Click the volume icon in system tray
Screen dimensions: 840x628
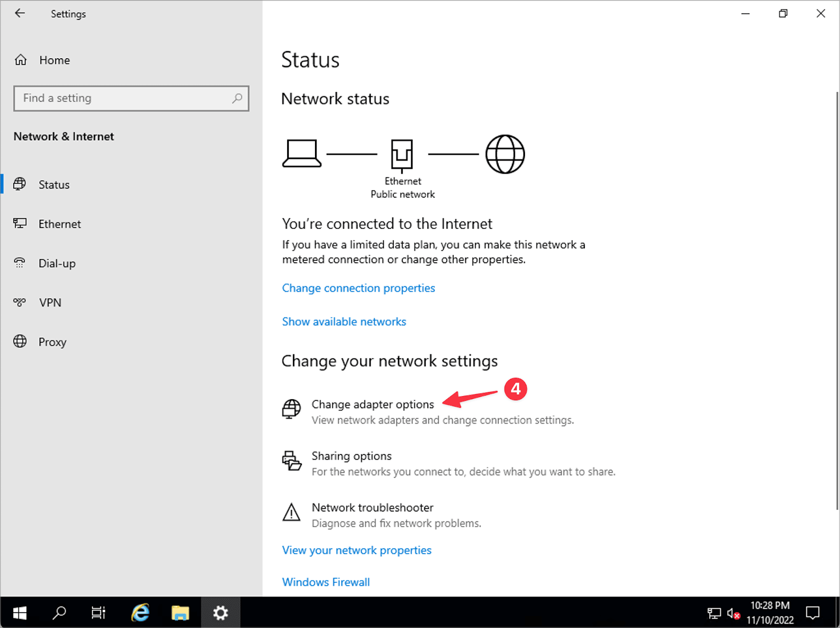[732, 613]
